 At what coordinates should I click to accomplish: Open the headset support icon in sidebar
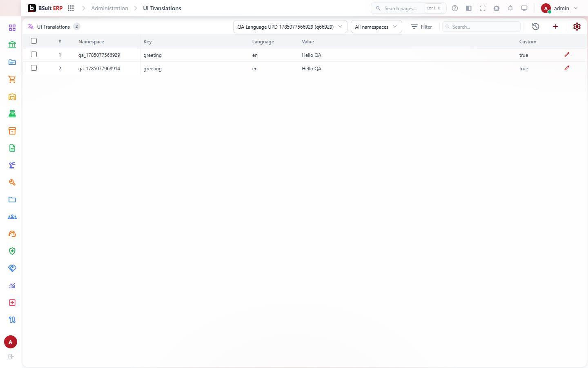pyautogui.click(x=12, y=234)
